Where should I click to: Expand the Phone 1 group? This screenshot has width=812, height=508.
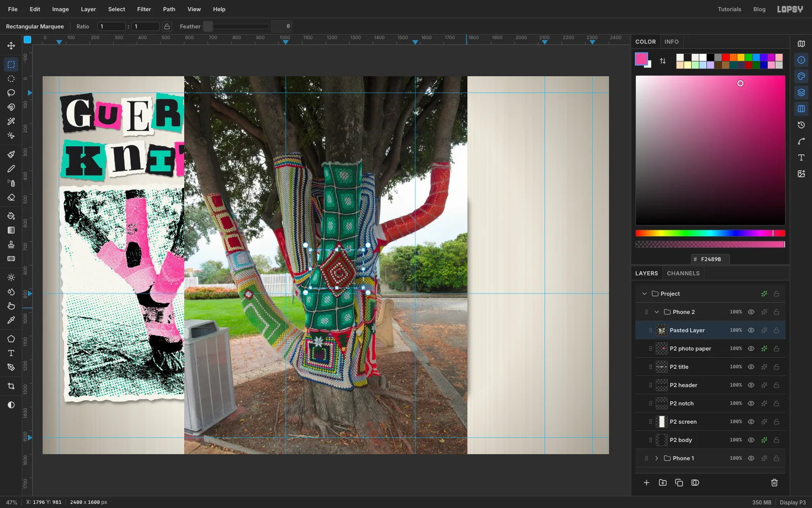point(657,458)
